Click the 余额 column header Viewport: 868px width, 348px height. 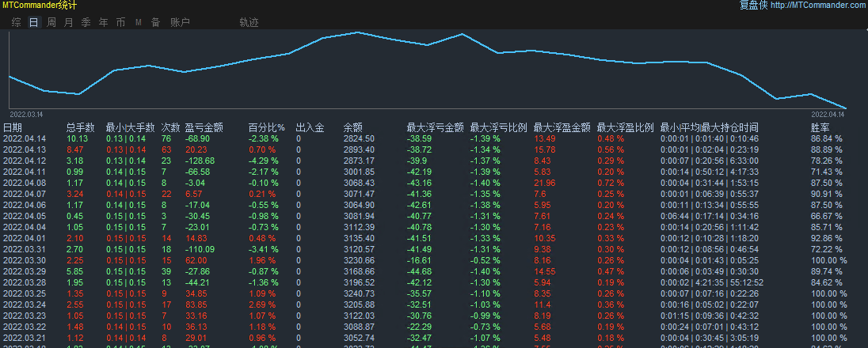[x=353, y=128]
